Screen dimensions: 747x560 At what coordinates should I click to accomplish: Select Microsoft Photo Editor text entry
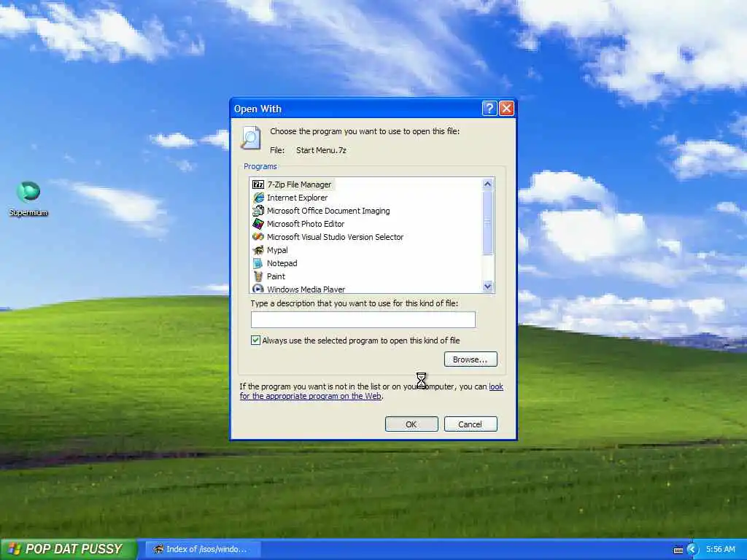[x=306, y=224]
